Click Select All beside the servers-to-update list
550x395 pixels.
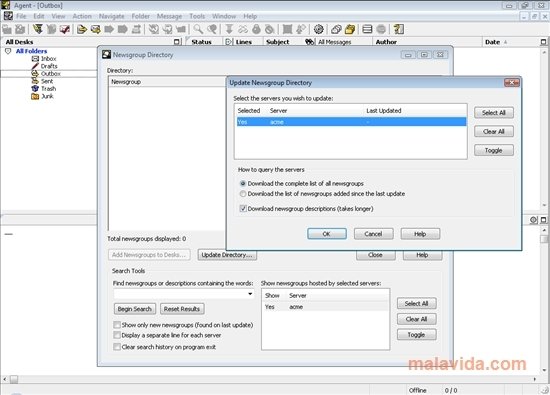click(494, 113)
